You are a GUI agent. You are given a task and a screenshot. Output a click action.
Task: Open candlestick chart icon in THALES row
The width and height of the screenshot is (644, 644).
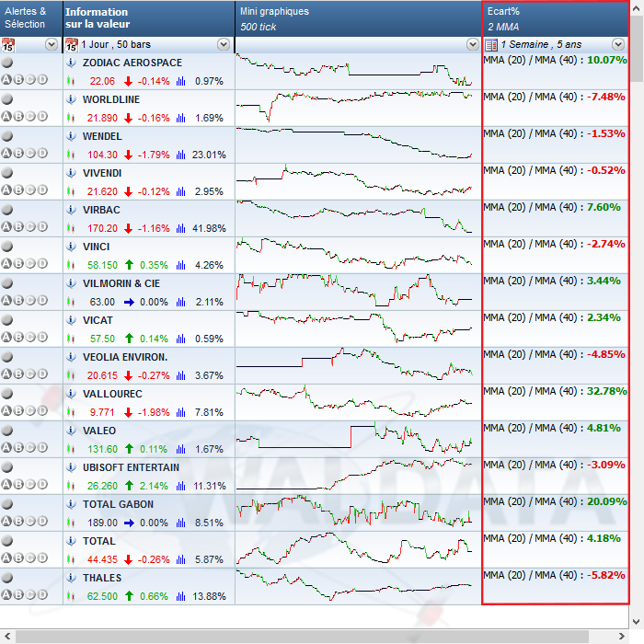tap(71, 596)
